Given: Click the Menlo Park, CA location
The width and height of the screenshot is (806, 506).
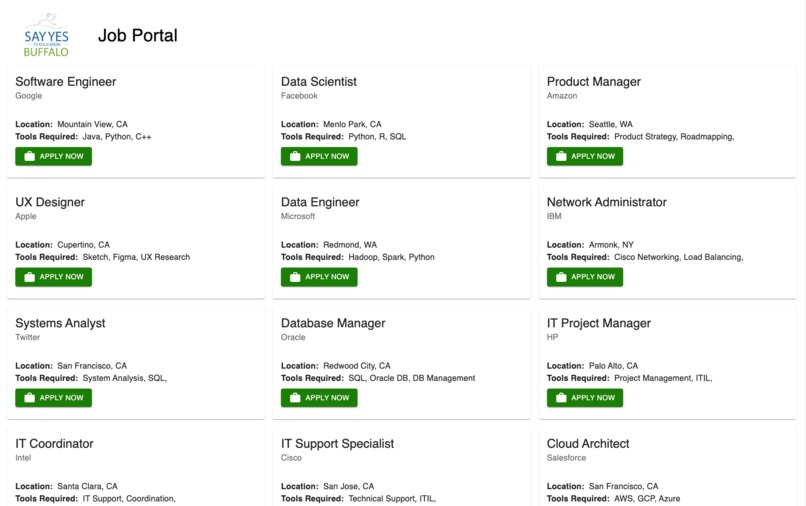Looking at the screenshot, I should point(352,124).
